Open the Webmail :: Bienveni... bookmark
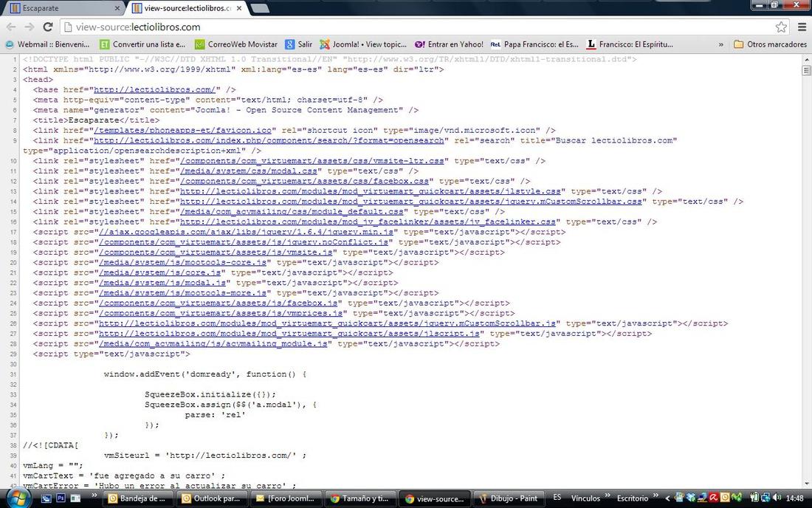The height and width of the screenshot is (508, 812). tap(47, 44)
